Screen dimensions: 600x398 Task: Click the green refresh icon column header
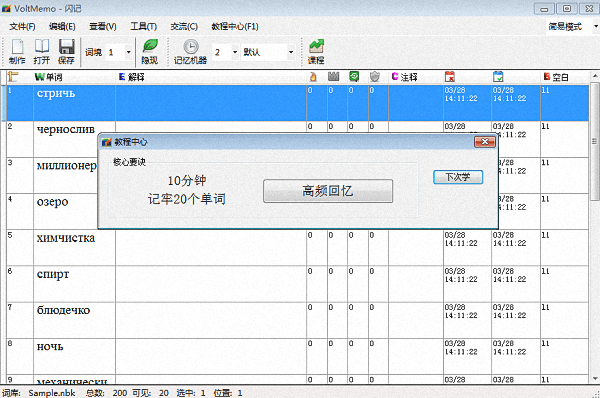(354, 77)
